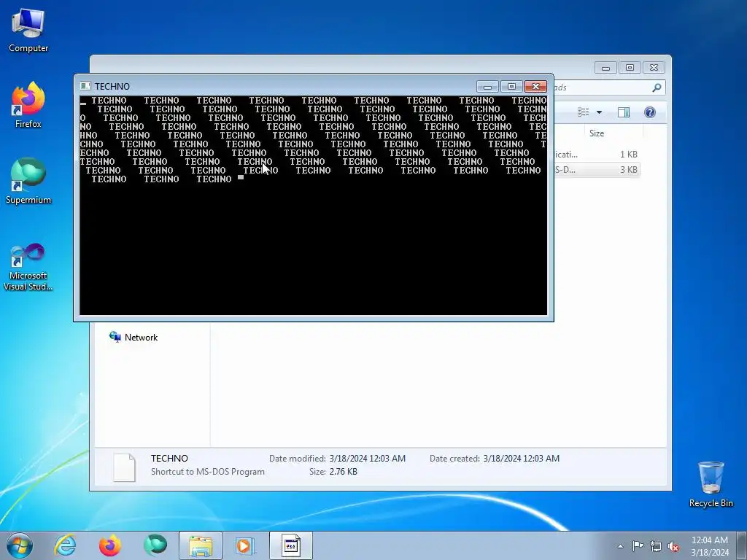This screenshot has width=747, height=560.
Task: Open the network tray icon
Action: click(656, 546)
